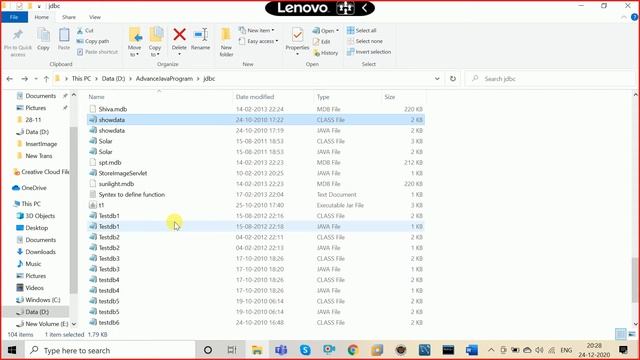
Task: Click the file list vertical scrollbar
Action: (635, 280)
